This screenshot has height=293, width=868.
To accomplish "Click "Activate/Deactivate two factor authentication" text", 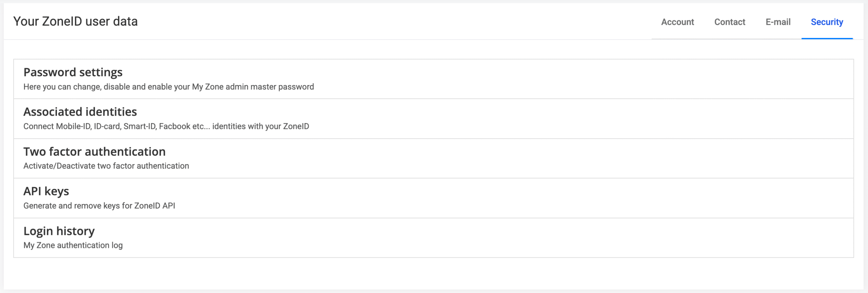I will pos(106,166).
